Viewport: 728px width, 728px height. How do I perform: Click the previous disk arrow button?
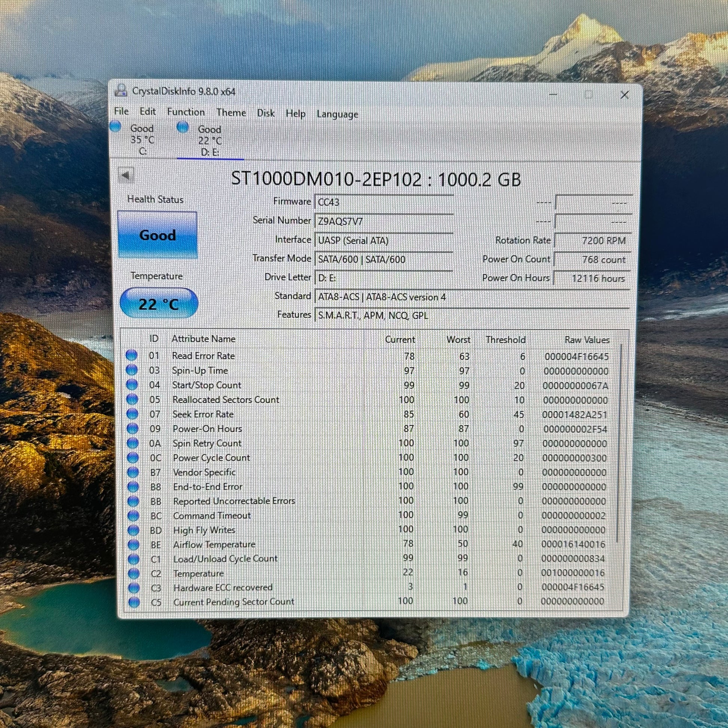pyautogui.click(x=126, y=175)
